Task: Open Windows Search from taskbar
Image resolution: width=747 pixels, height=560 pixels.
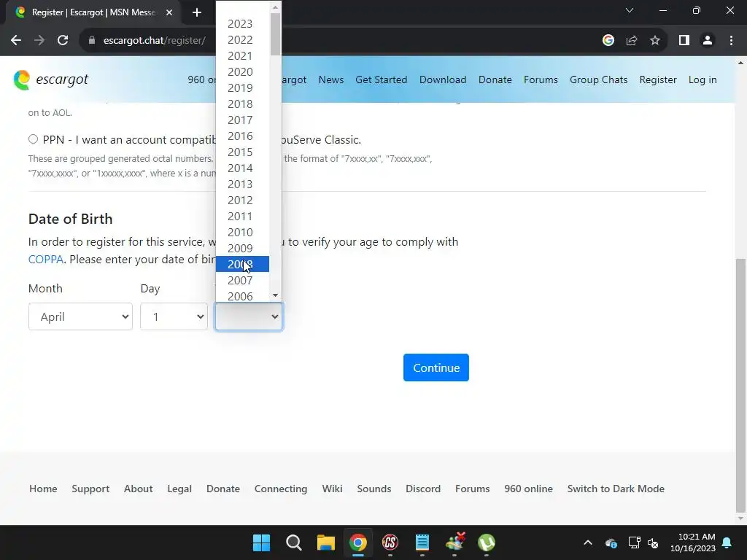Action: tap(294, 542)
